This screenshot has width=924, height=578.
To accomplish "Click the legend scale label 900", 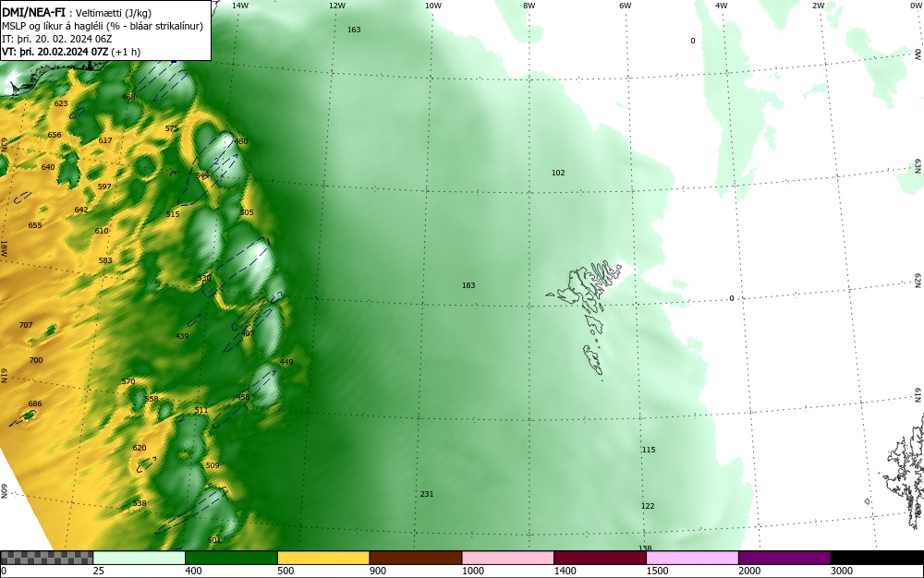I will 378,571.
